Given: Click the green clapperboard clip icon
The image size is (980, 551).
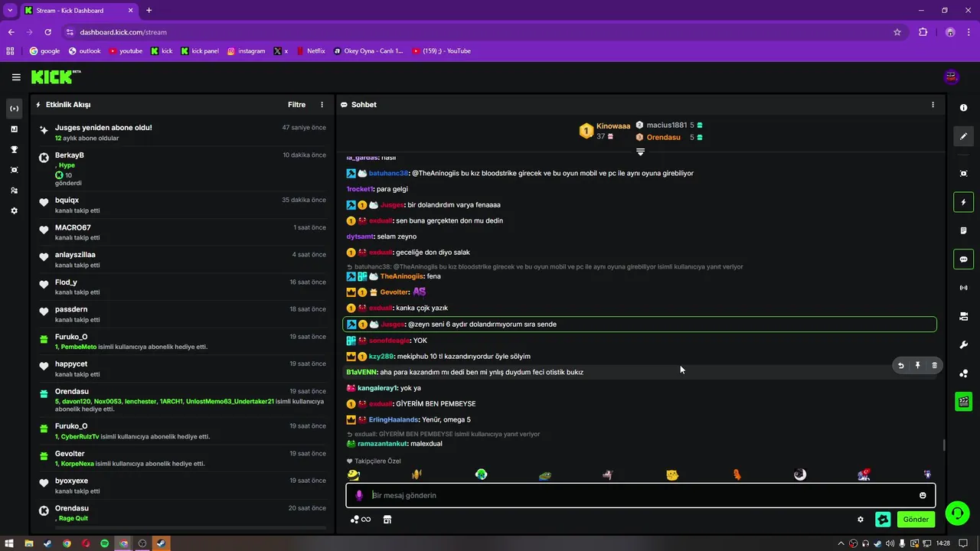Looking at the screenshot, I should (963, 401).
